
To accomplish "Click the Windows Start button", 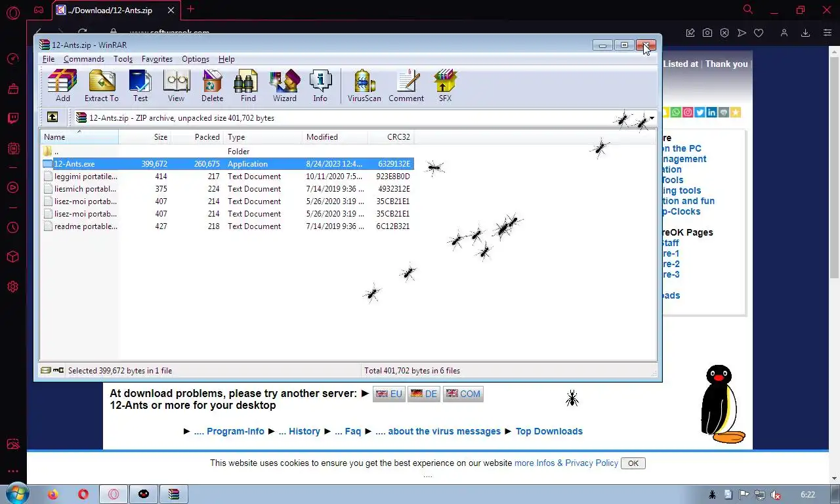I will tap(17, 494).
